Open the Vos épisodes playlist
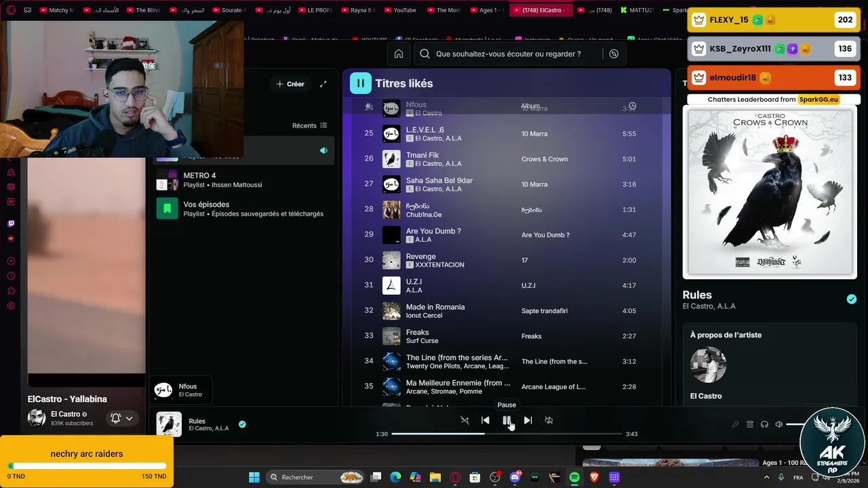This screenshot has height=488, width=868. click(x=244, y=208)
